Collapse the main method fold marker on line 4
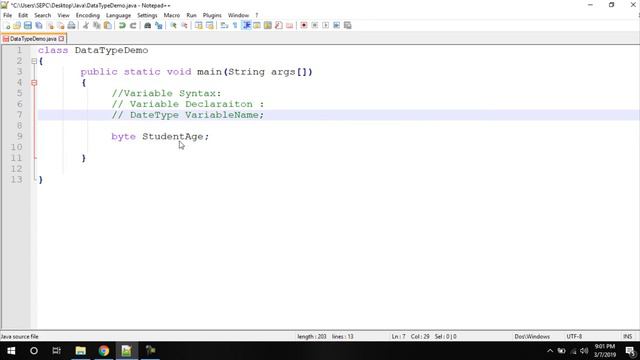The width and height of the screenshot is (640, 360). [34, 83]
